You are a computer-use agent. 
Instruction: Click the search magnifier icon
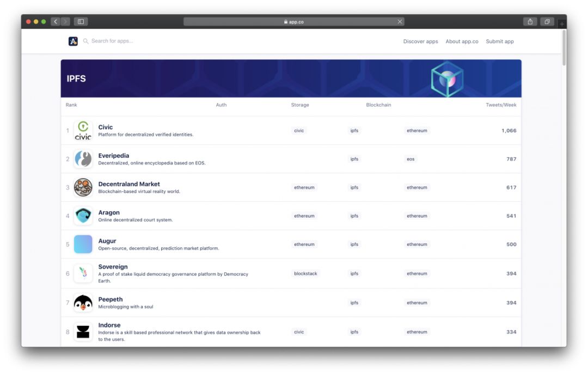(85, 41)
